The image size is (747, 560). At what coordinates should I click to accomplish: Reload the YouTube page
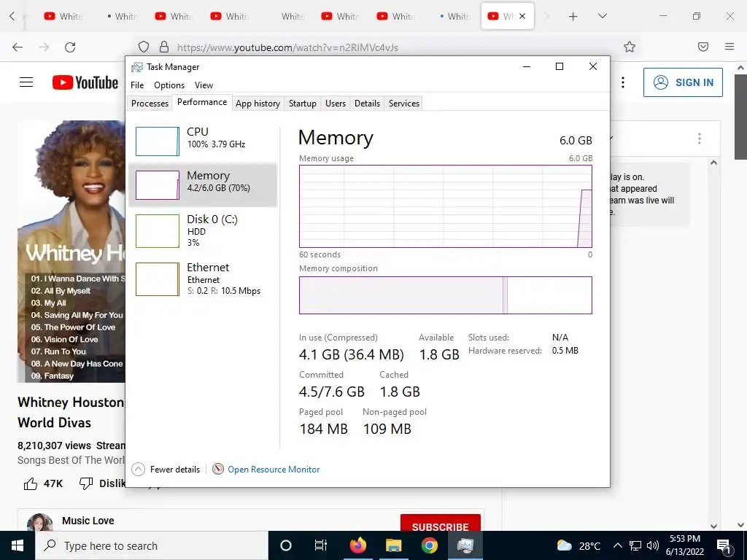(70, 47)
